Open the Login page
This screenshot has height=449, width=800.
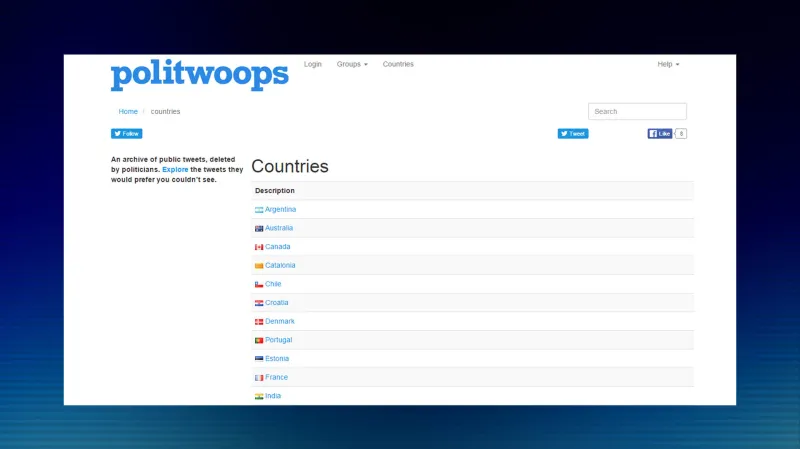[x=313, y=64]
